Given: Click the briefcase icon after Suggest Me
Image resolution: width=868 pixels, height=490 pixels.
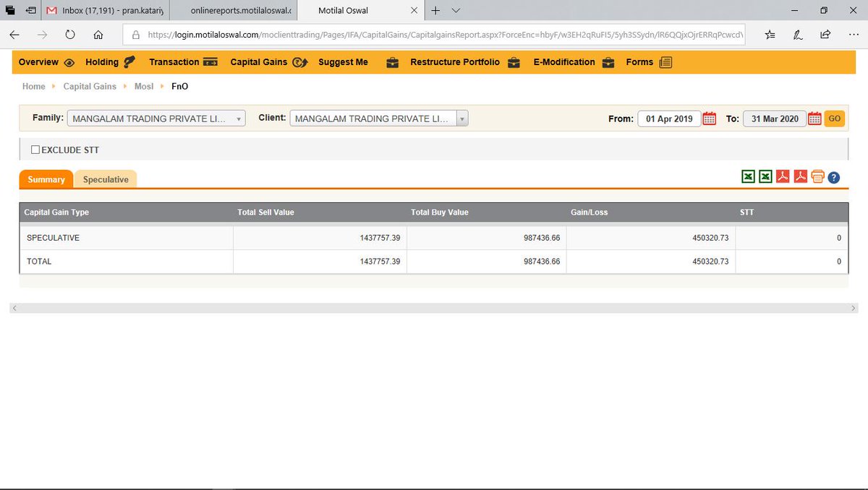Looking at the screenshot, I should pyautogui.click(x=393, y=63).
